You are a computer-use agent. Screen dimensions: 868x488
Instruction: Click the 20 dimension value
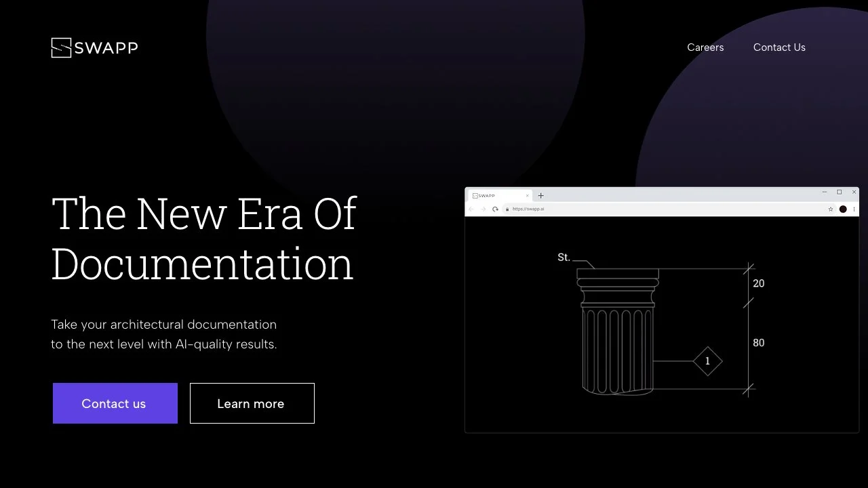point(759,283)
